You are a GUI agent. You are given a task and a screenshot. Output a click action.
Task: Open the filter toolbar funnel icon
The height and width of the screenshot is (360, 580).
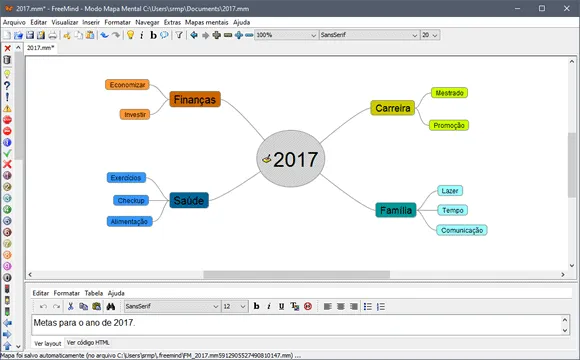click(179, 35)
